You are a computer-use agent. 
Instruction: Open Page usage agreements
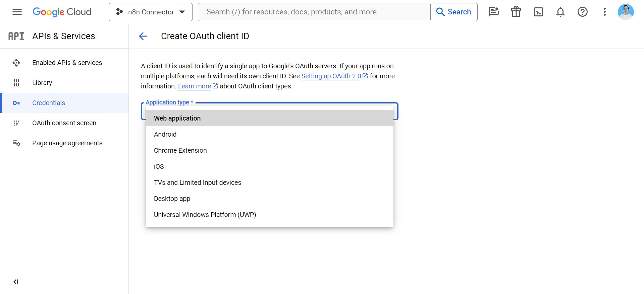[x=64, y=143]
